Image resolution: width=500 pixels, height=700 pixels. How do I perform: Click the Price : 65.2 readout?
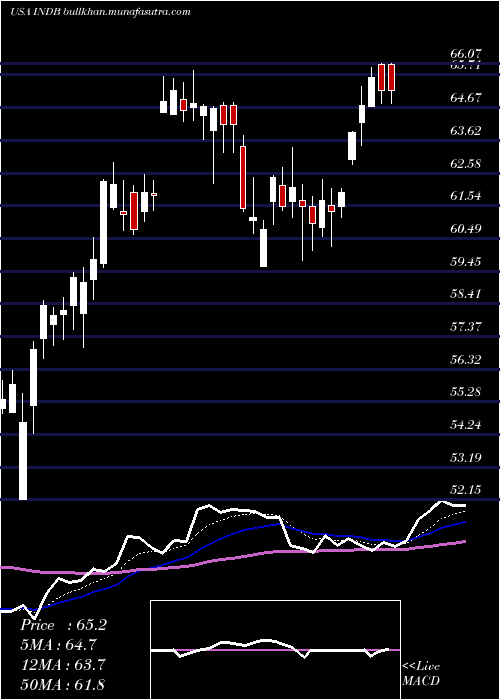(x=63, y=625)
